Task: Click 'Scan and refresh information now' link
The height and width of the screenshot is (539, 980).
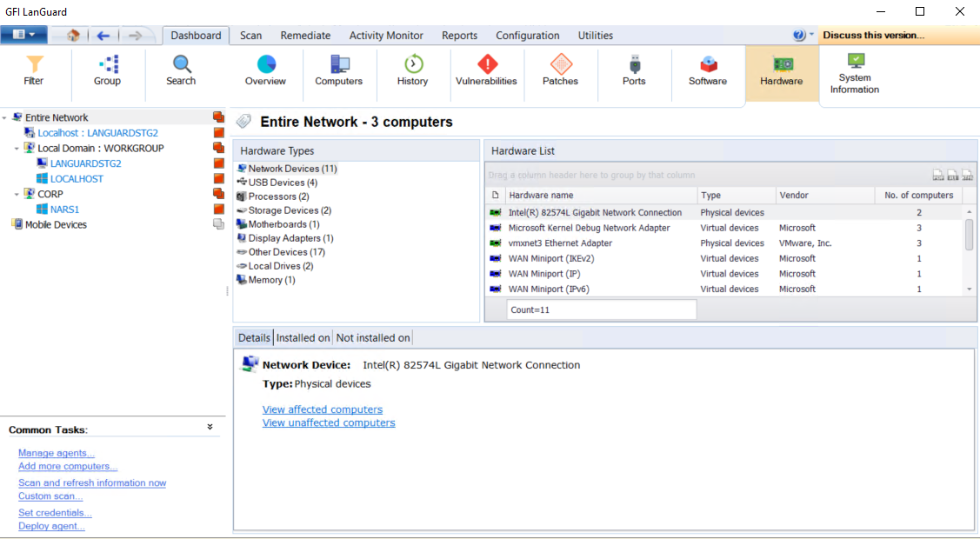Action: tap(92, 482)
